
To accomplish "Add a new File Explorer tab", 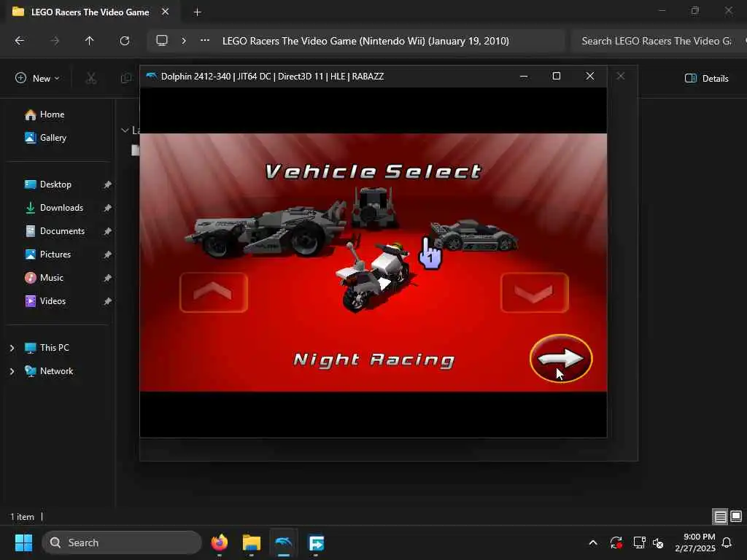I will (x=197, y=12).
